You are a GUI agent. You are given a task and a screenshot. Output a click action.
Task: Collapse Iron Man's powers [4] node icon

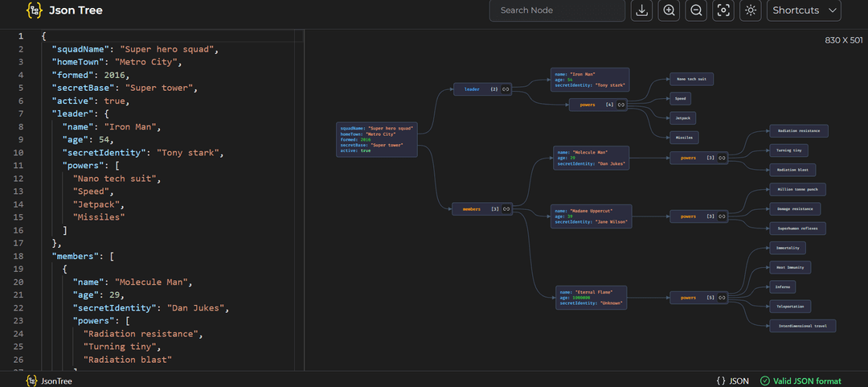pyautogui.click(x=621, y=105)
